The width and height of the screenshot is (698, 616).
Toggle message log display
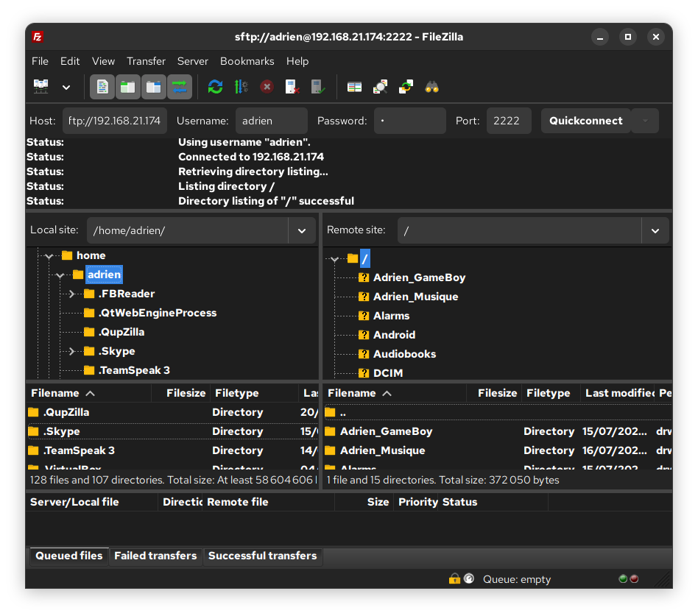click(102, 87)
